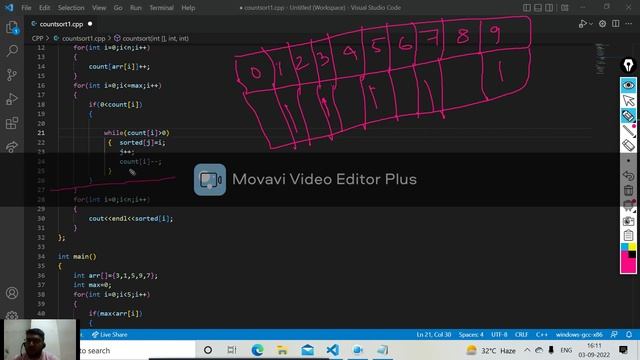The image size is (640, 360).
Task: Open the Customize Layout icon
Action: [564, 7]
